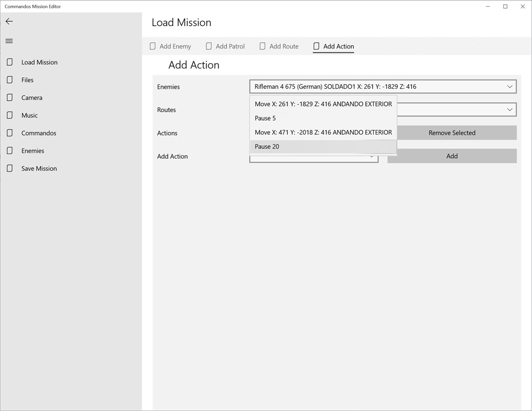Open the Files section
Screen dimensions: 532x411
[28, 80]
